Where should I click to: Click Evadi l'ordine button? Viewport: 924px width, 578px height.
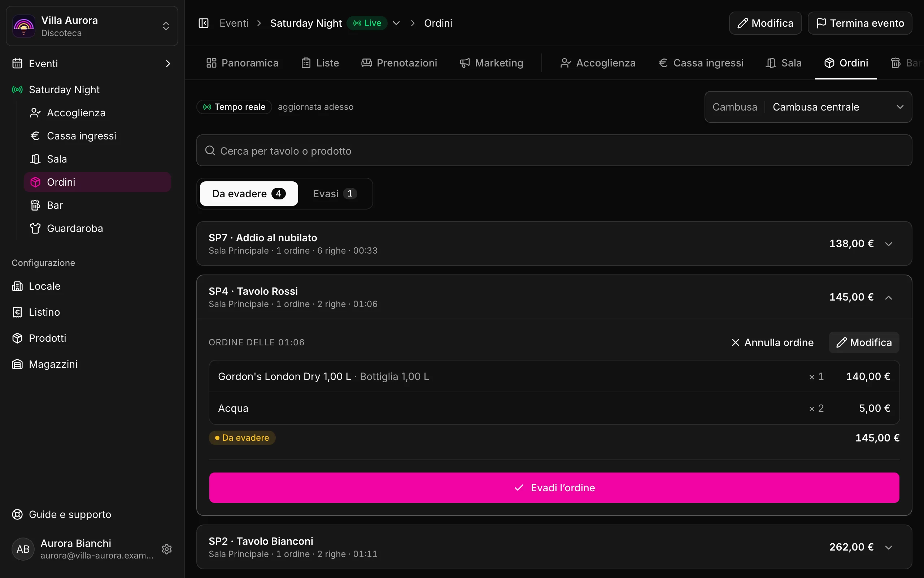554,488
